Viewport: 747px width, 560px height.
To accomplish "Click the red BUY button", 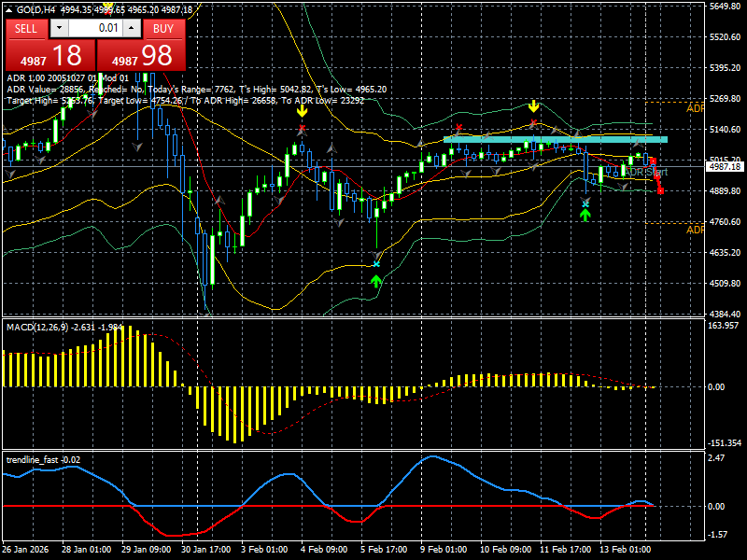I will tap(163, 29).
